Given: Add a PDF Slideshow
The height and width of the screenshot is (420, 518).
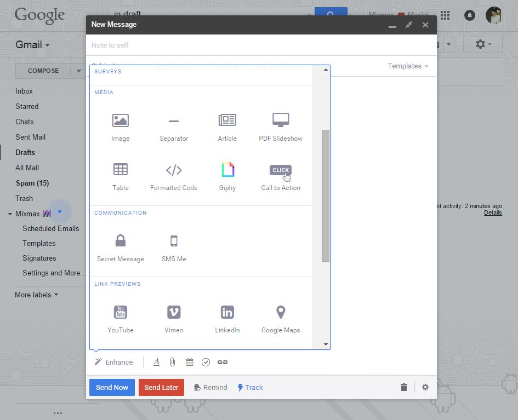Looking at the screenshot, I should coord(281,128).
